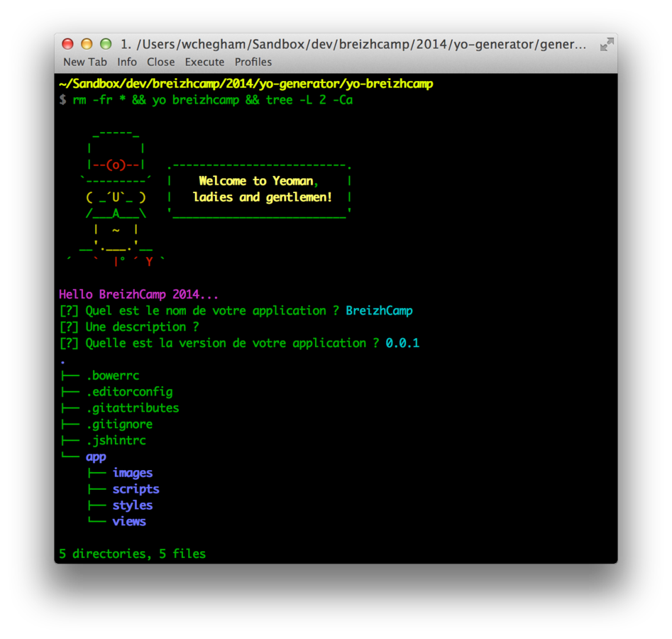Click the '.editorconfig' tree entry

[x=129, y=392]
